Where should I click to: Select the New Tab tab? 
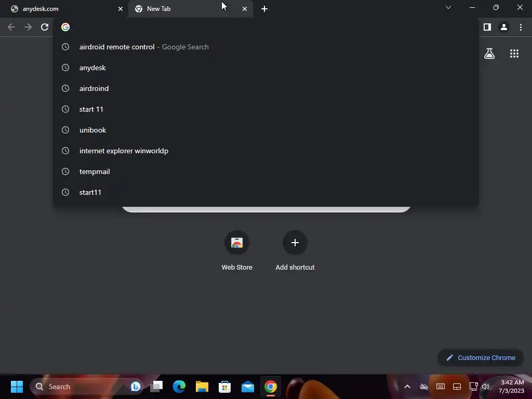click(191, 9)
